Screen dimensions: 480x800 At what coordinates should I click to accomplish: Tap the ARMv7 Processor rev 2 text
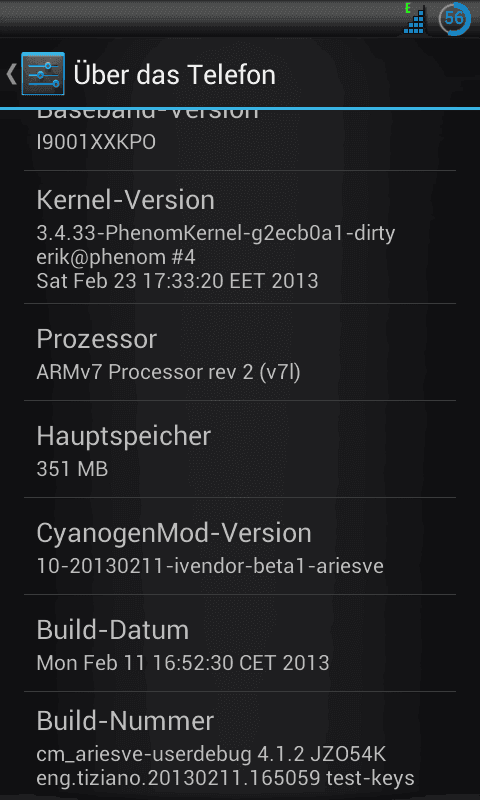168,372
